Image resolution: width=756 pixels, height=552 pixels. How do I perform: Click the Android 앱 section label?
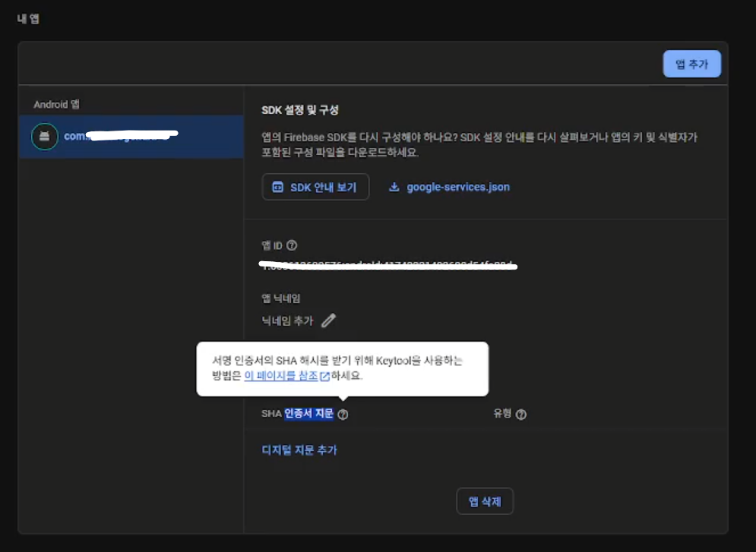click(x=56, y=104)
